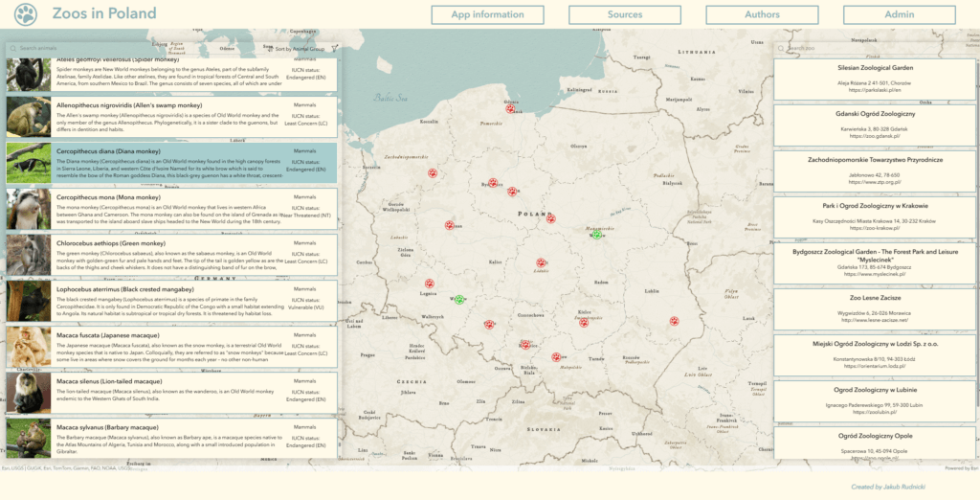Select the red paw marker at Kraków
The image size is (980, 500).
(556, 357)
